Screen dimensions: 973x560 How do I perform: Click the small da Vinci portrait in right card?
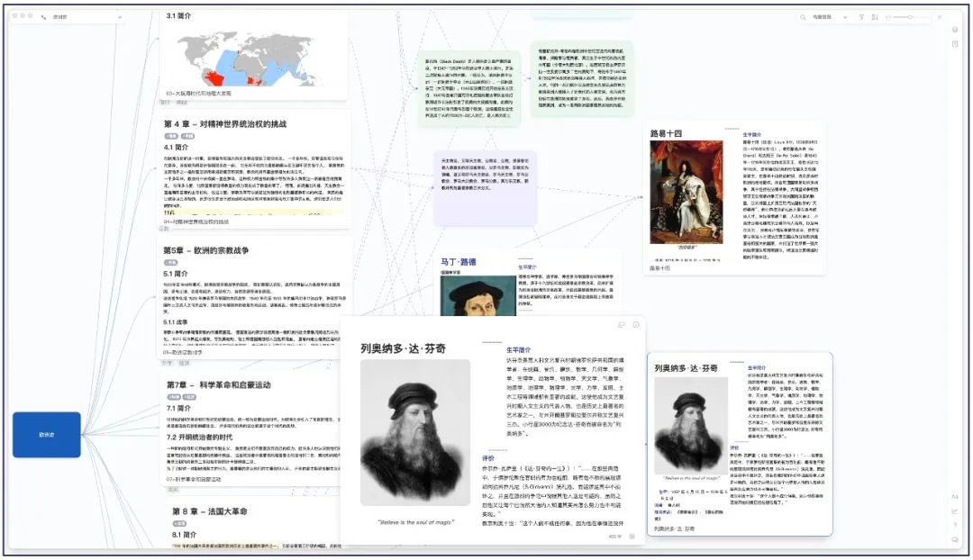click(x=691, y=425)
